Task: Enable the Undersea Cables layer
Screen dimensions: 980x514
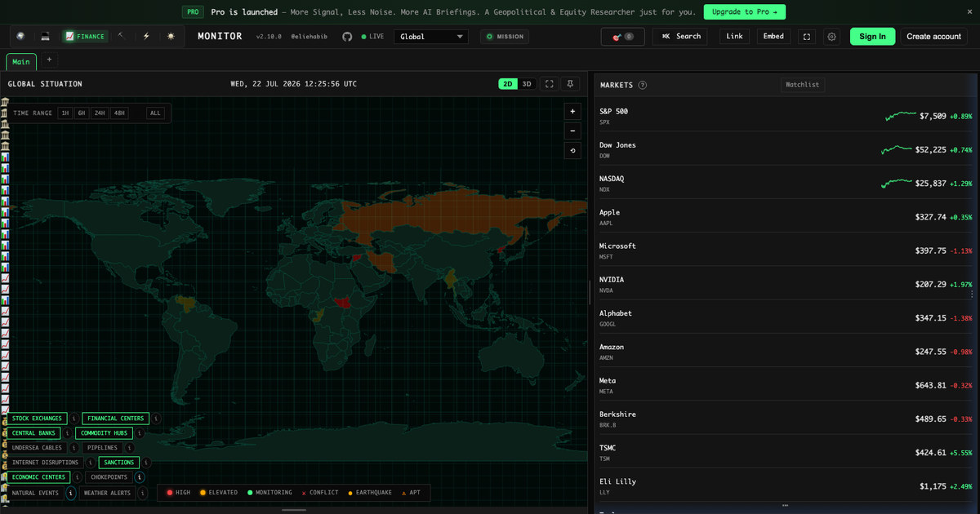Action: [37, 448]
